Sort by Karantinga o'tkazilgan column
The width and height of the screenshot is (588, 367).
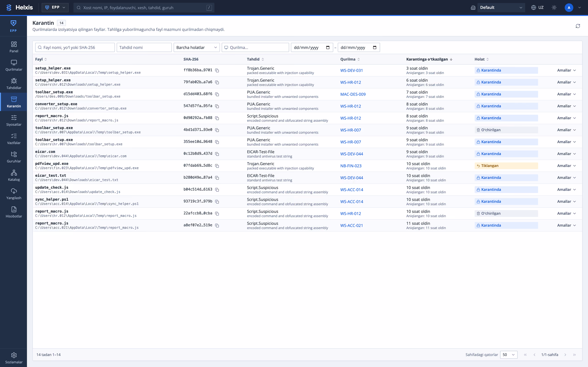click(x=429, y=59)
